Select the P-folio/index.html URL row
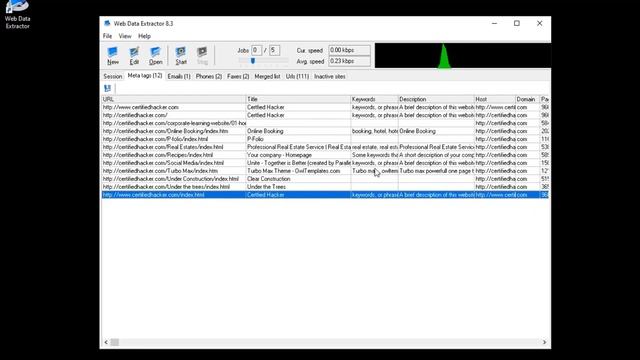Viewport: 640px width, 360px height. click(x=325, y=139)
